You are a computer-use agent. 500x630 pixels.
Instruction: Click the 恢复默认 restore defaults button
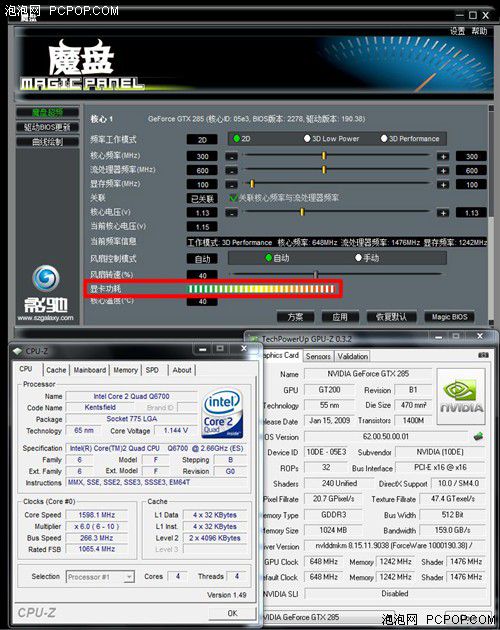391,317
